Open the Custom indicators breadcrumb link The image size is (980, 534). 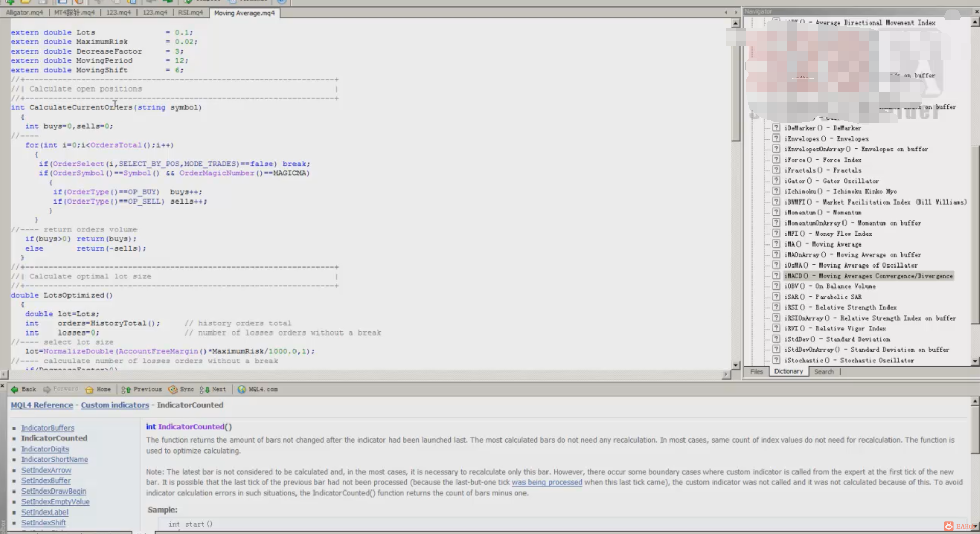[115, 405]
